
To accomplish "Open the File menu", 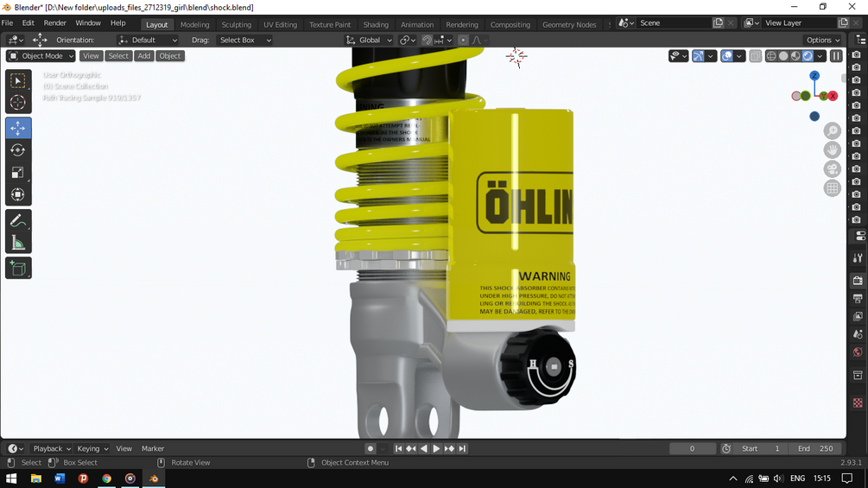I will click(x=7, y=23).
